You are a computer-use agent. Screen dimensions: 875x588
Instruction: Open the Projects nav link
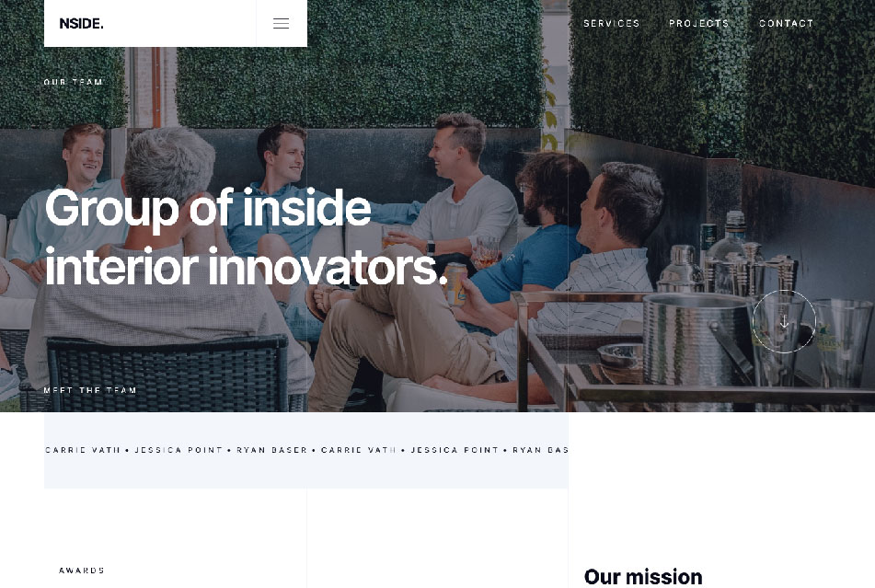698,23
